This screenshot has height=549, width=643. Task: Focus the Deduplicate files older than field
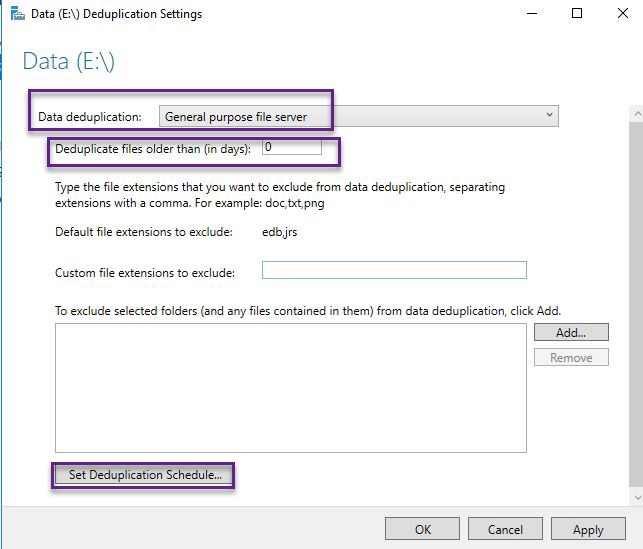(x=292, y=147)
